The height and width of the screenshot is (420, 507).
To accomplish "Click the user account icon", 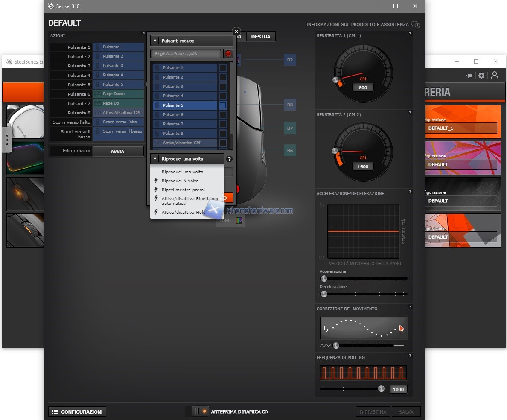I will click(495, 75).
